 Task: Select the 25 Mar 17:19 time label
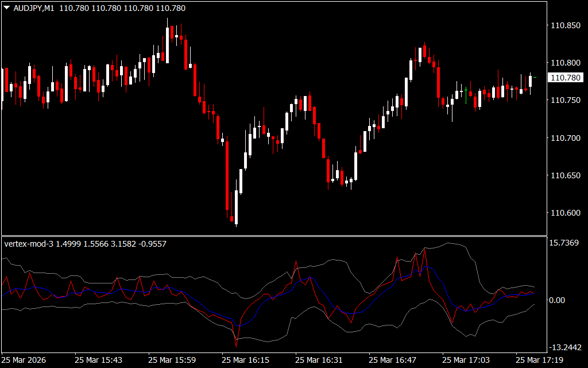540,360
